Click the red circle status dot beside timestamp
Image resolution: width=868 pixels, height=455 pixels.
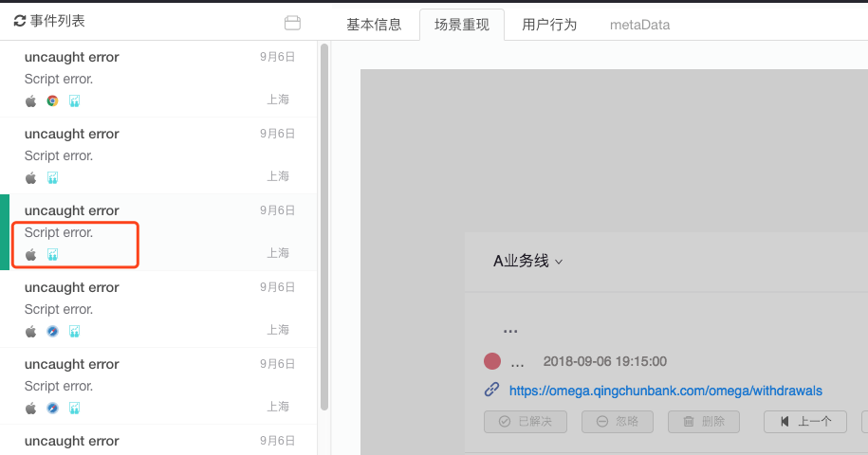(492, 361)
